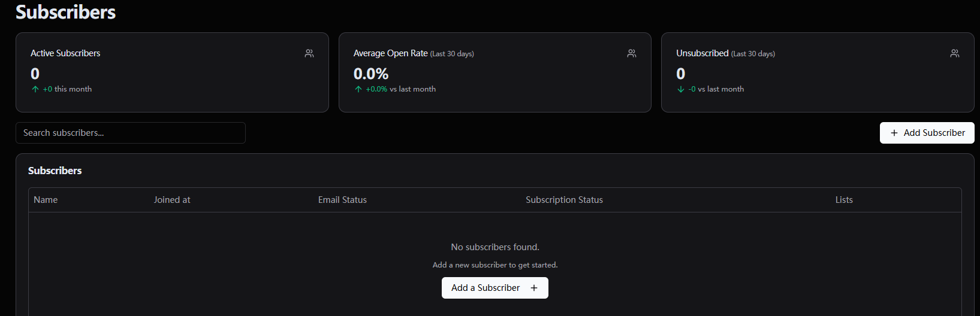This screenshot has width=980, height=316.
Task: Focus the Search subscribers input field
Action: pos(131,133)
